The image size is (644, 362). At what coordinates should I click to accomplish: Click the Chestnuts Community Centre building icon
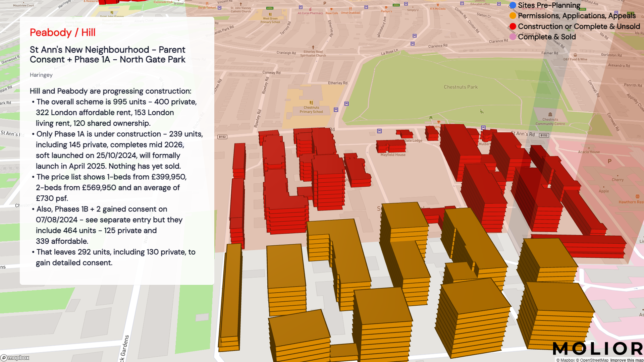pos(550,115)
